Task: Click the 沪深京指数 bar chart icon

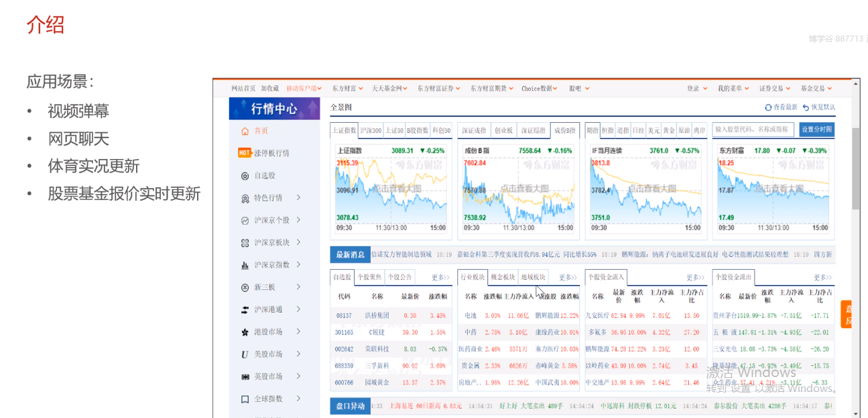Action: (x=245, y=265)
